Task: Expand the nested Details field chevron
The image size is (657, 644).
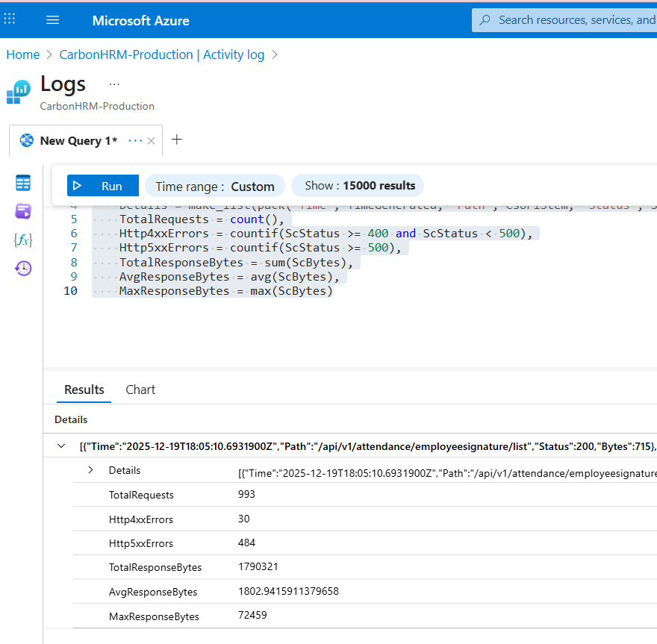Action: click(x=90, y=470)
